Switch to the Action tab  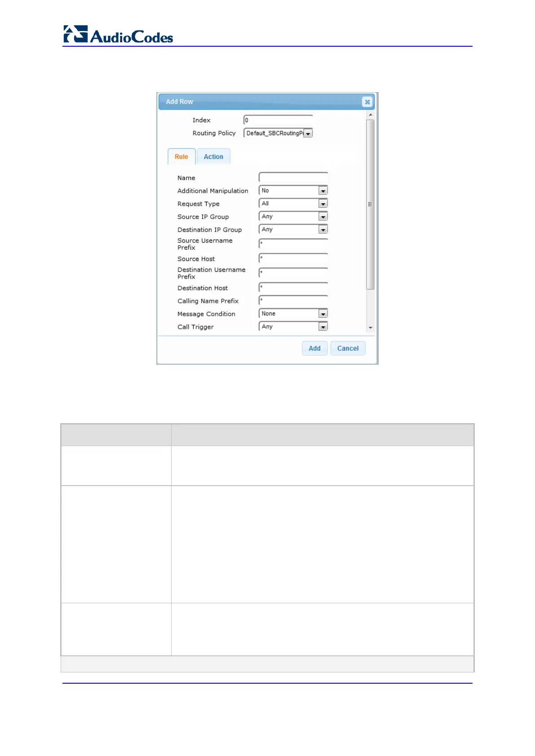point(213,156)
